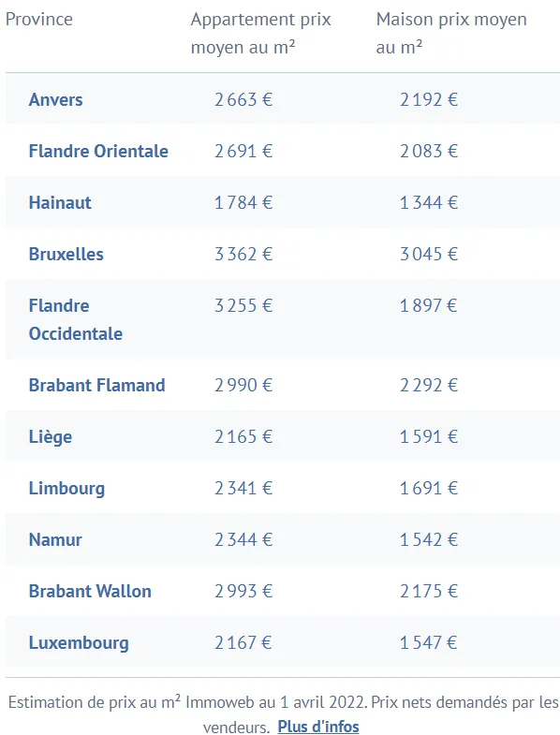Click Brabant Wallon apartment price 2 993 €

click(243, 591)
